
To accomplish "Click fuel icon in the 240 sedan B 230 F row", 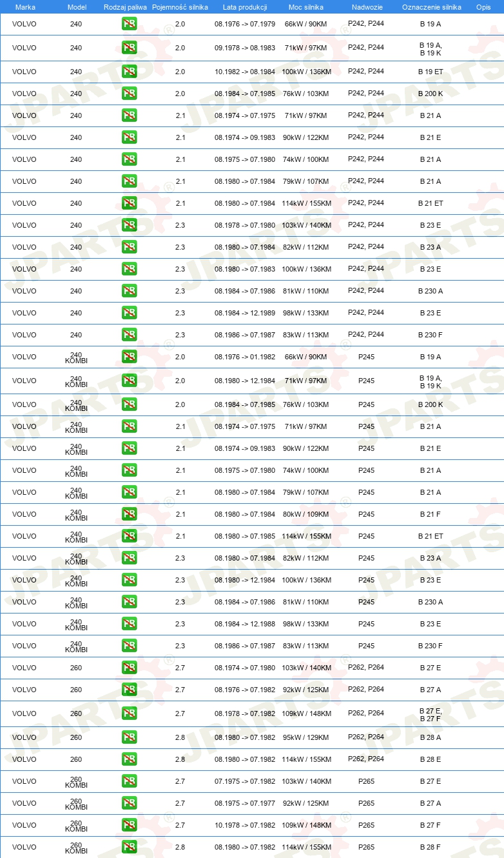I will [x=130, y=335].
